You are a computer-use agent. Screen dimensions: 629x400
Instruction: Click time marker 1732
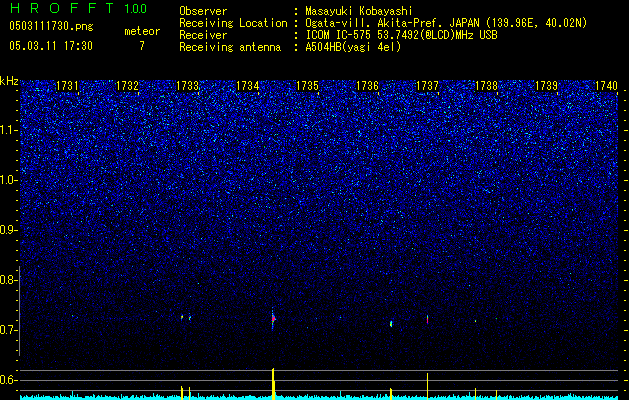[x=127, y=86]
